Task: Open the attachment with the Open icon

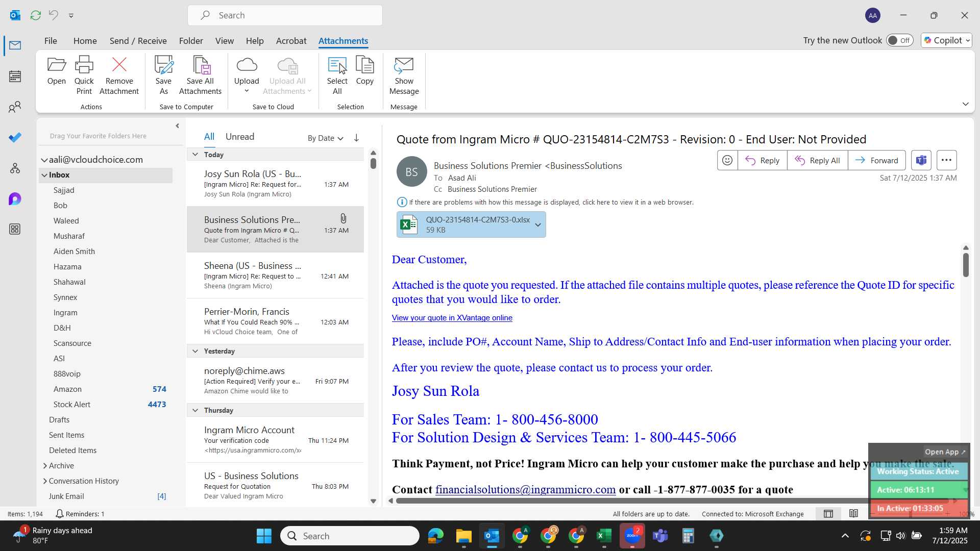Action: (x=56, y=70)
